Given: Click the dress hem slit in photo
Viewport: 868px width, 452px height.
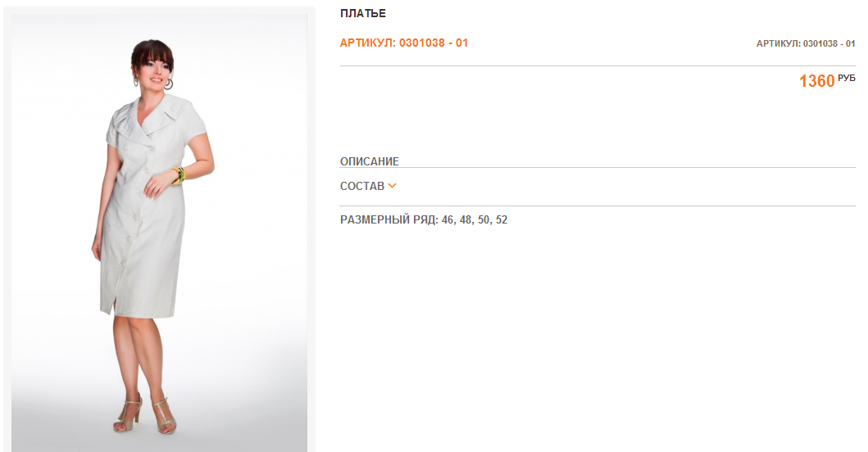Looking at the screenshot, I should click(x=115, y=305).
